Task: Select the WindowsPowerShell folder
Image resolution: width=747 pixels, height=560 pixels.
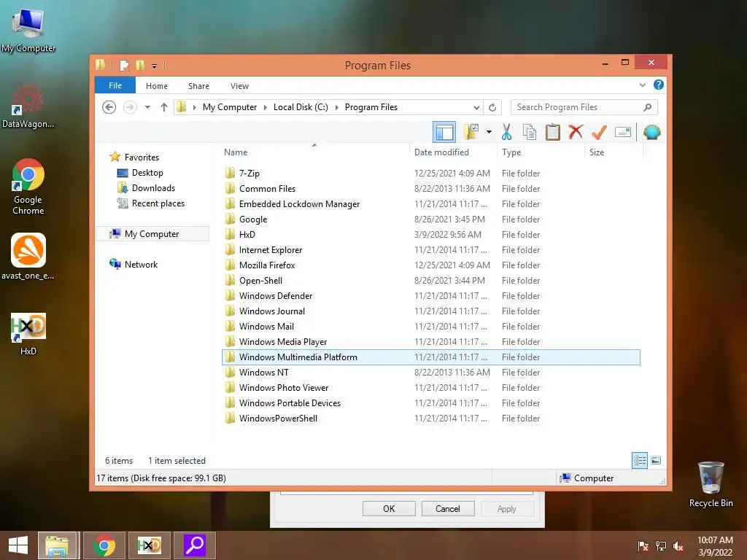Action: [x=431, y=418]
